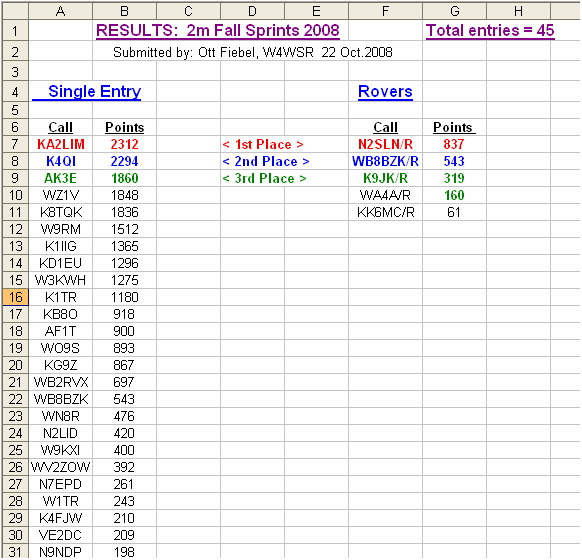Screen dimensions: 582x560
Task: Click the Total entries = 45 heading
Action: point(490,30)
